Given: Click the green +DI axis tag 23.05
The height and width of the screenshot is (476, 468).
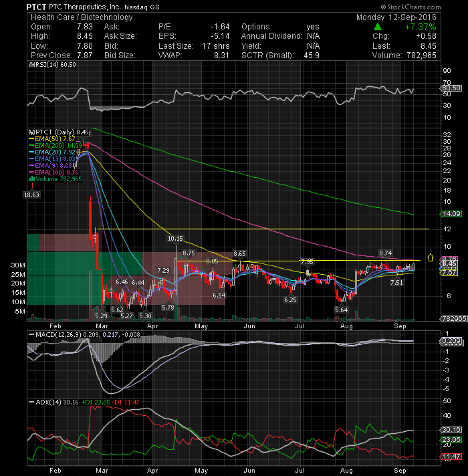Looking at the screenshot, I should 451,440.
